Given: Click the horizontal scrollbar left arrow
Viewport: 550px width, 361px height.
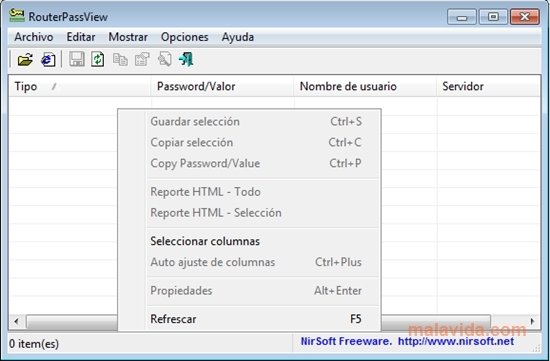Looking at the screenshot, I should click(x=16, y=321).
